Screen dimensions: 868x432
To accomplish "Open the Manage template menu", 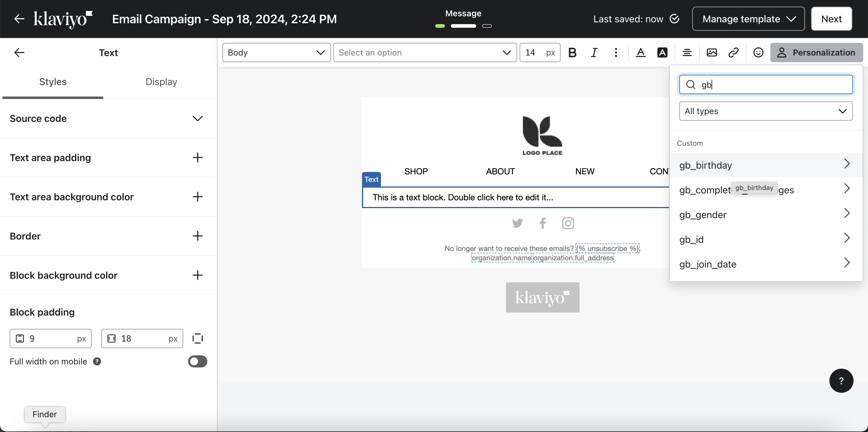I will 748,19.
